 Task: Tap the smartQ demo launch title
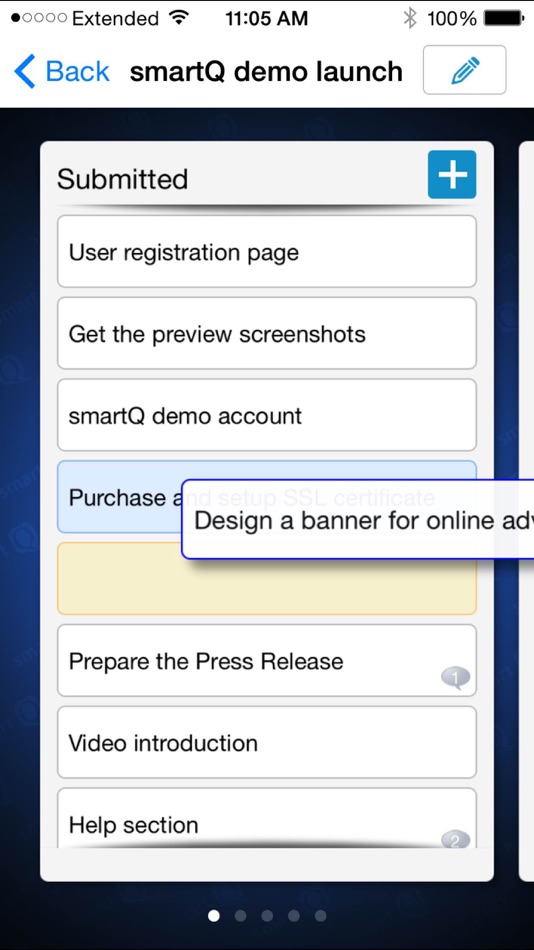(x=266, y=71)
